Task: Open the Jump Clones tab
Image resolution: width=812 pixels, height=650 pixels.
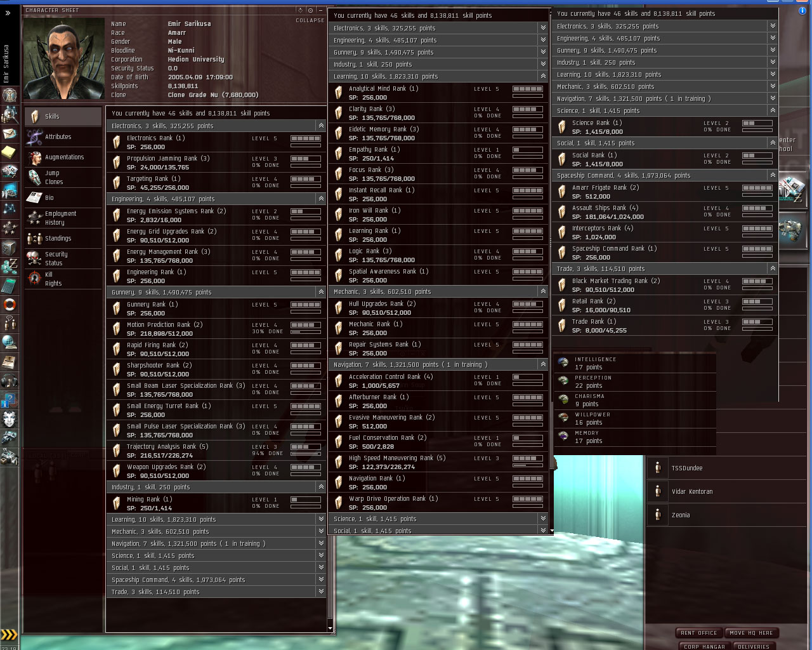Action: coord(63,177)
